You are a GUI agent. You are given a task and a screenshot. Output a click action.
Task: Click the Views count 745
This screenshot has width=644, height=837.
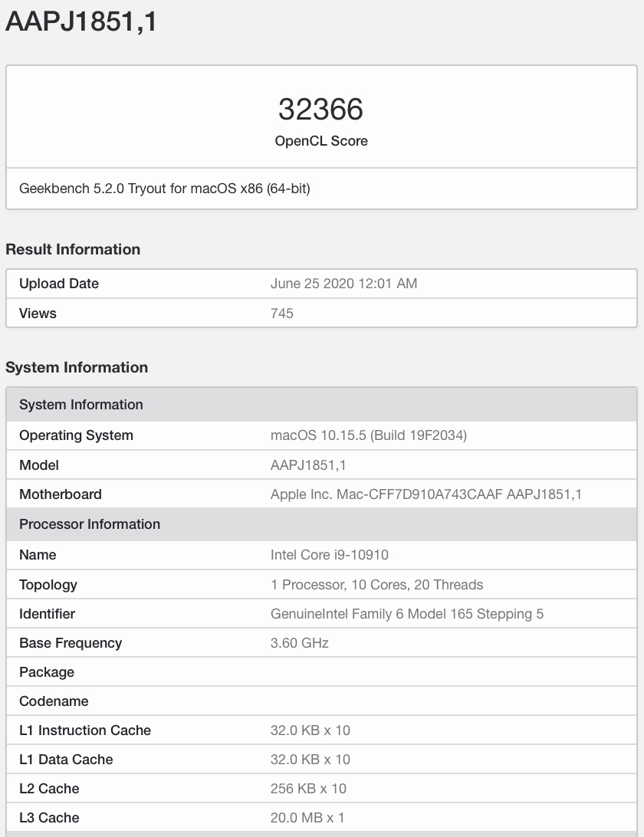(282, 313)
